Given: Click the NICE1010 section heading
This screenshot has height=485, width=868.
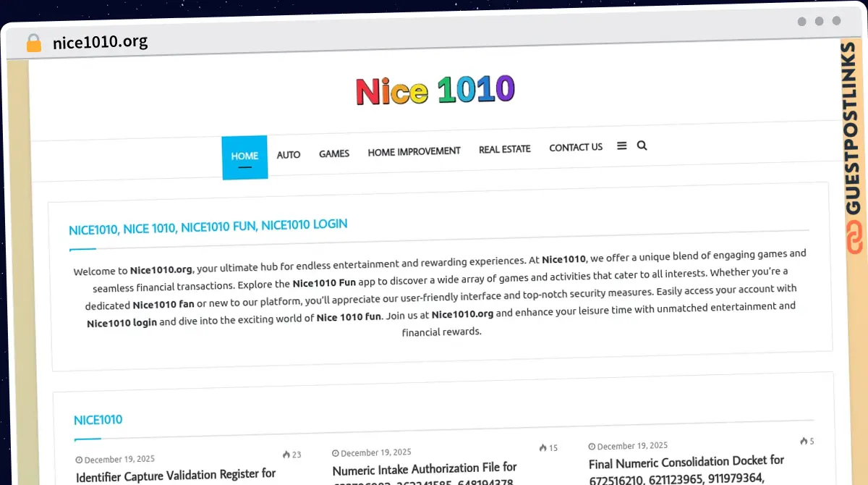Looking at the screenshot, I should coord(98,420).
